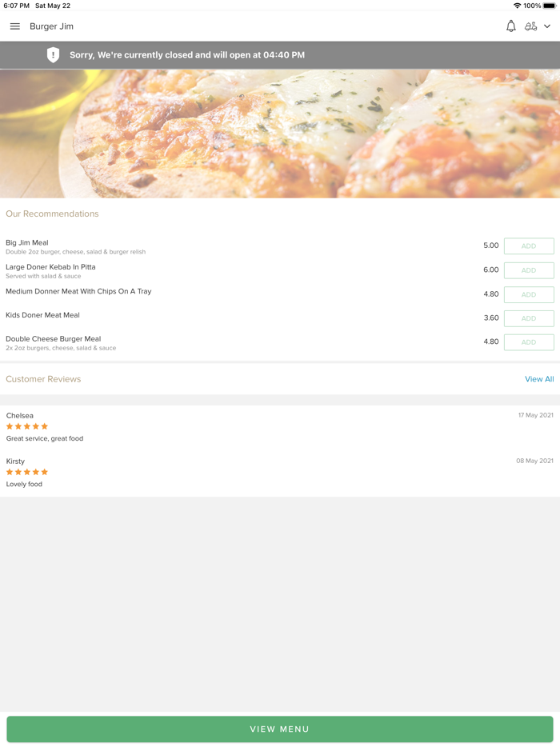This screenshot has height=747, width=560.
Task: Tap the Wi-Fi status icon
Action: [x=518, y=6]
